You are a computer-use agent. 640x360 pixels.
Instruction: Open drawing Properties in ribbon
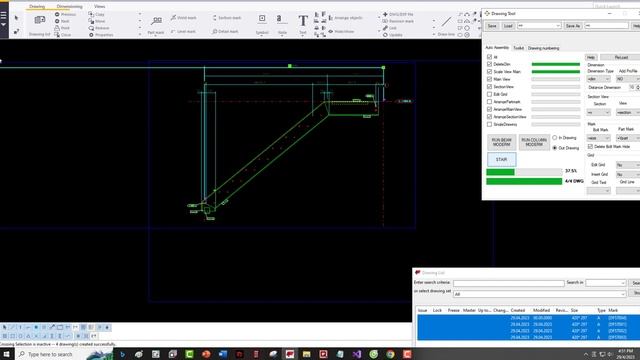pyautogui.click(x=101, y=35)
